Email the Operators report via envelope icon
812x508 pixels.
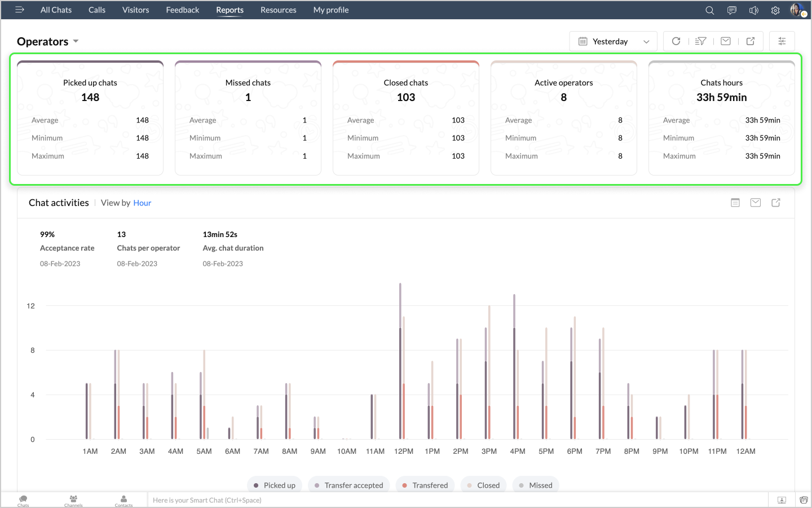click(726, 41)
